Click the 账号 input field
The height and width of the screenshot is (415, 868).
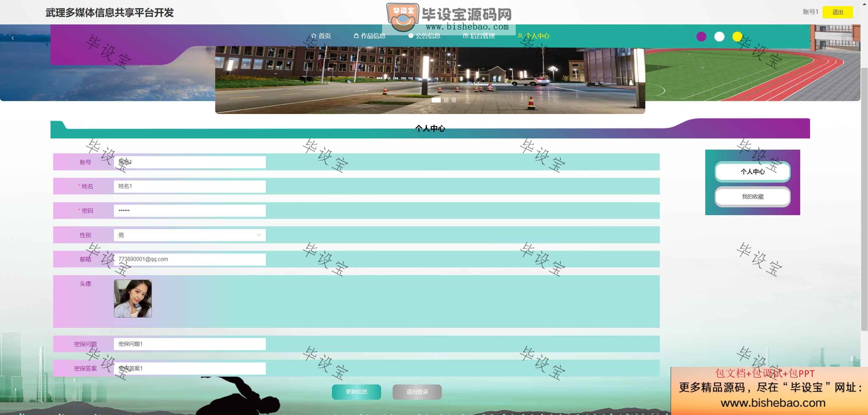(190, 162)
